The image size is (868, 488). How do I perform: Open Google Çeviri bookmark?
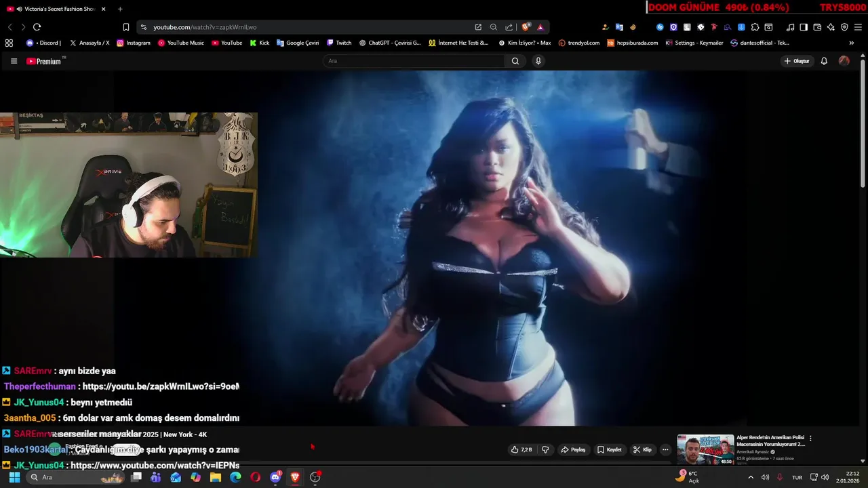(x=298, y=43)
